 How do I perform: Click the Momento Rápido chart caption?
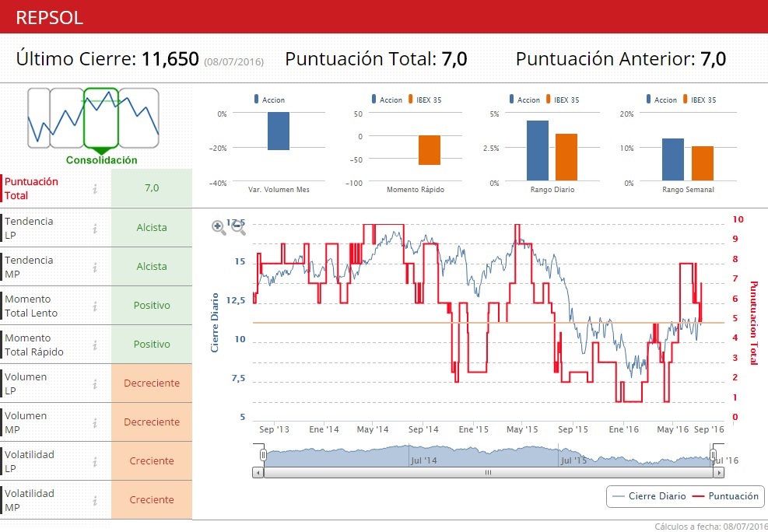(416, 190)
